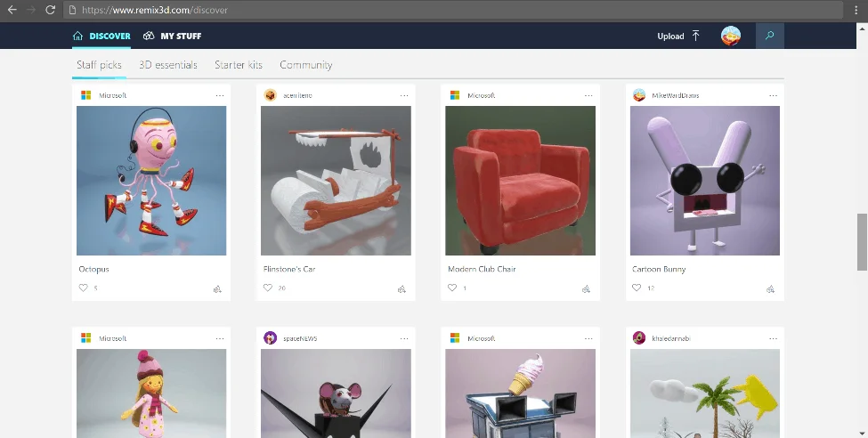Screen dimensions: 868x438
Task: Like the Flinstone's Car model
Action: [x=267, y=288]
